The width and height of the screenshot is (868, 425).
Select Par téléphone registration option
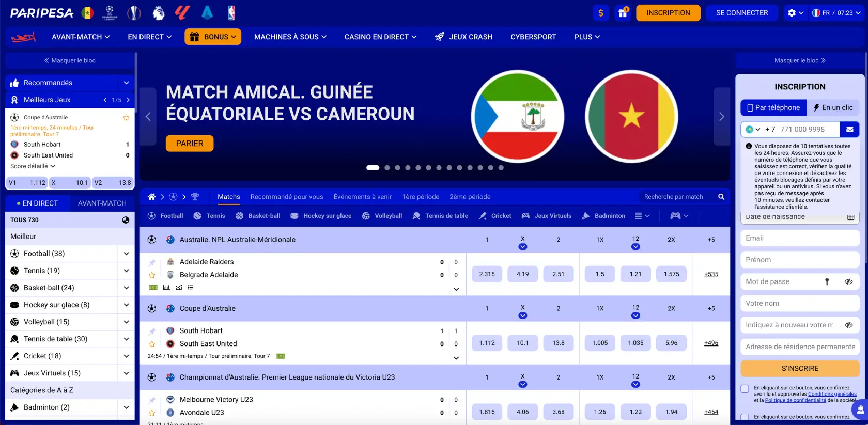coord(773,107)
